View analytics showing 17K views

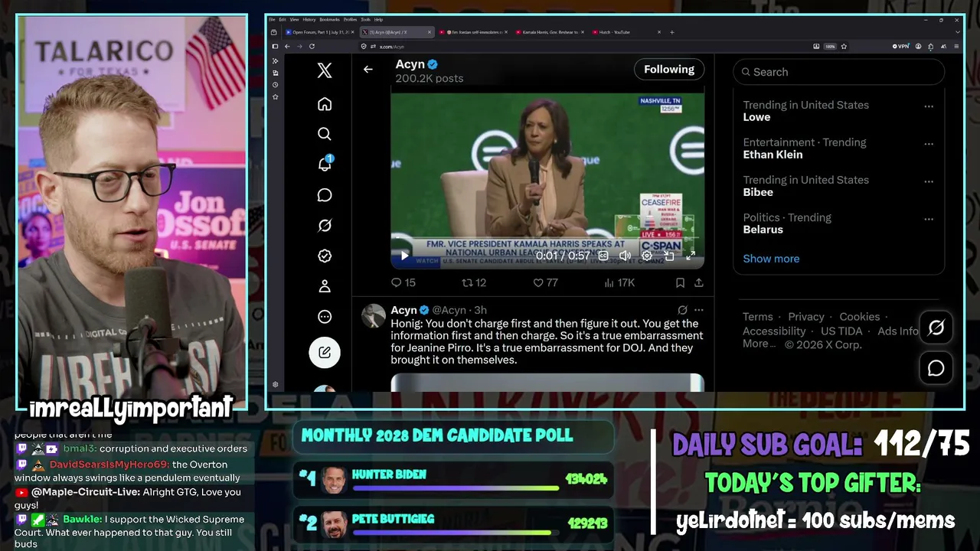[620, 282]
